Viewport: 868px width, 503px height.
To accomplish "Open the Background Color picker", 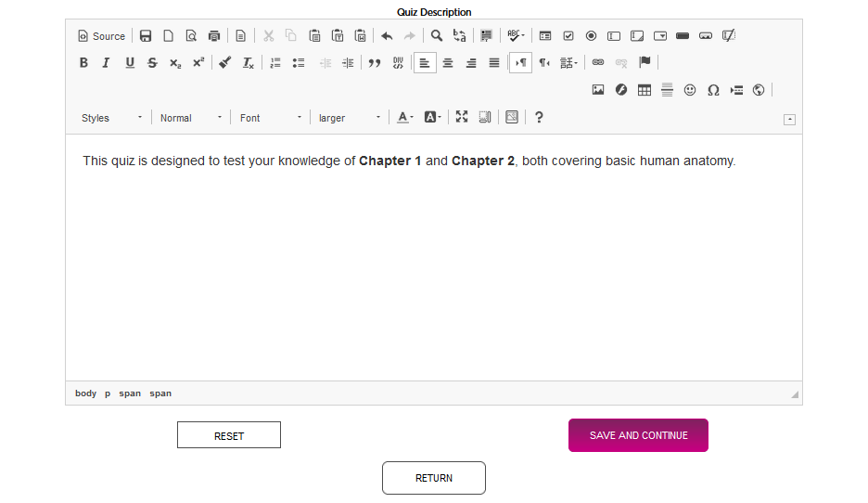I will click(x=432, y=118).
